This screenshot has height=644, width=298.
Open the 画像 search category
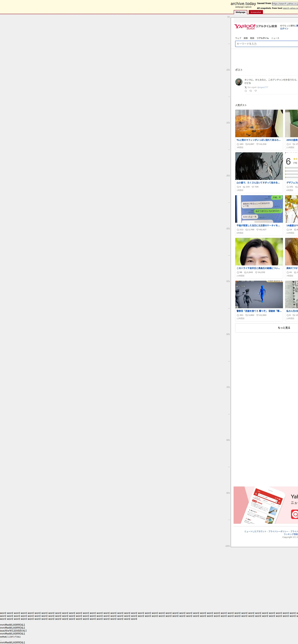pos(246,38)
